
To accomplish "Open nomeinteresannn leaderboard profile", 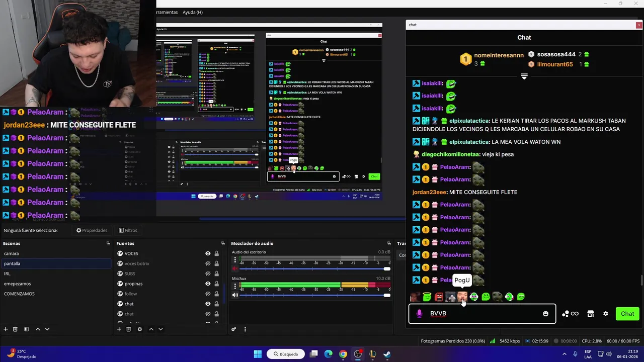I will coord(499,55).
